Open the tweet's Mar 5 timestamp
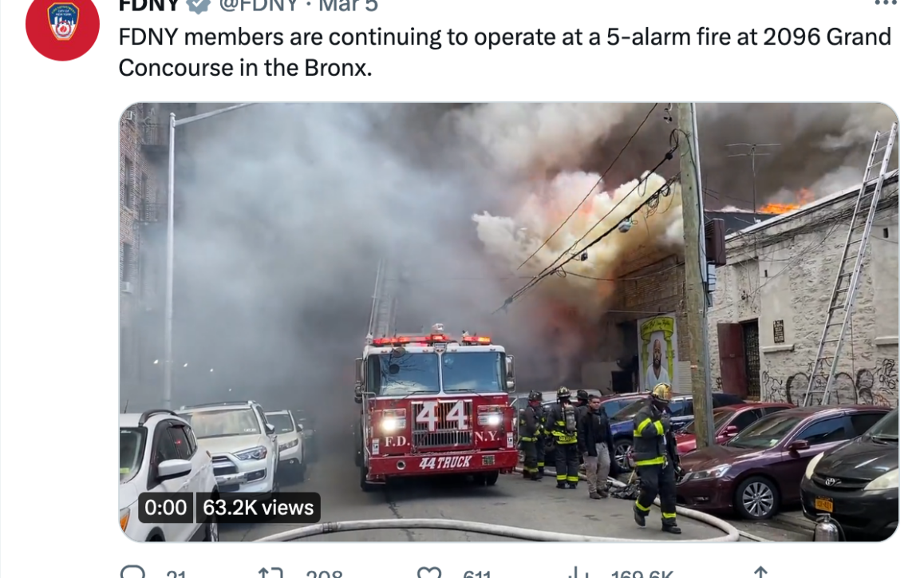 (x=348, y=6)
